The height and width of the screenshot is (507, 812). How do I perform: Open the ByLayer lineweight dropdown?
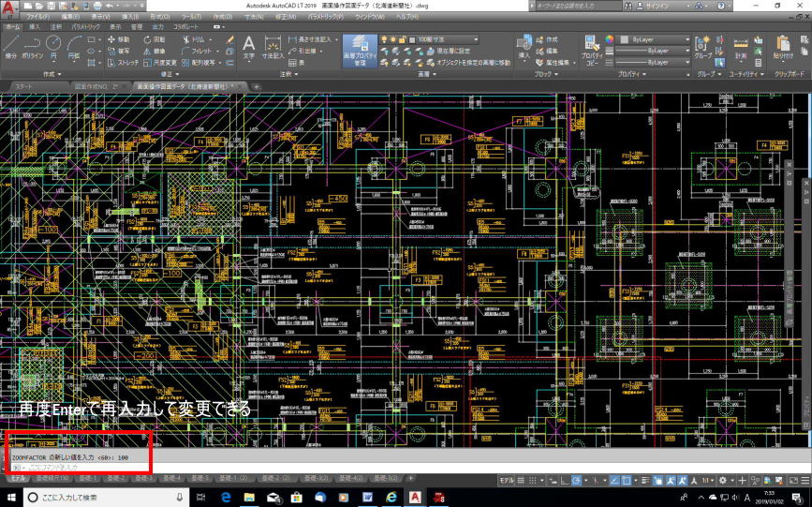653,51
